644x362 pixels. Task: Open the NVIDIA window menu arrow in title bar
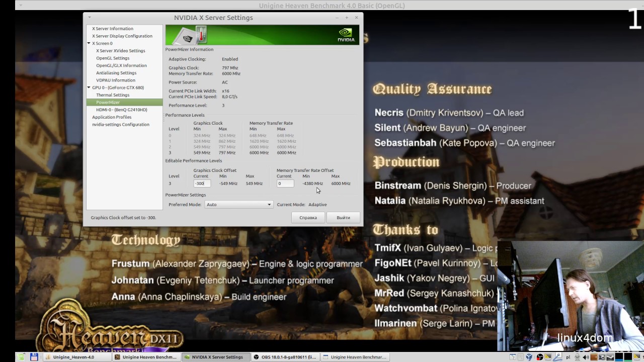point(90,18)
